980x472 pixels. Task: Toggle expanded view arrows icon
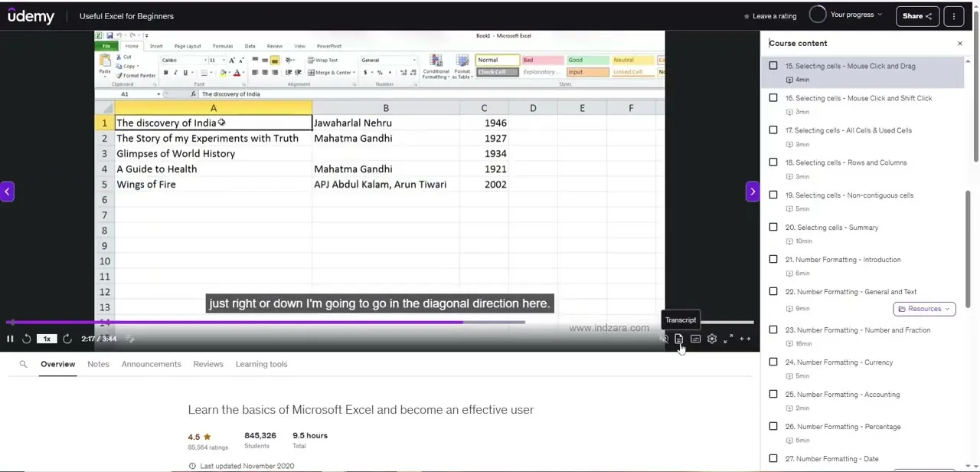coord(745,339)
